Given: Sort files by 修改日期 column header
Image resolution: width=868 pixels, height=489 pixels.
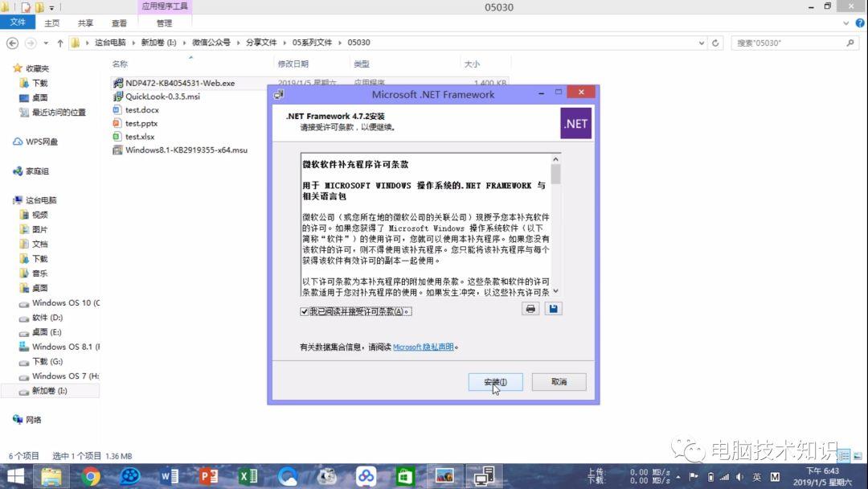Looking at the screenshot, I should click(293, 64).
